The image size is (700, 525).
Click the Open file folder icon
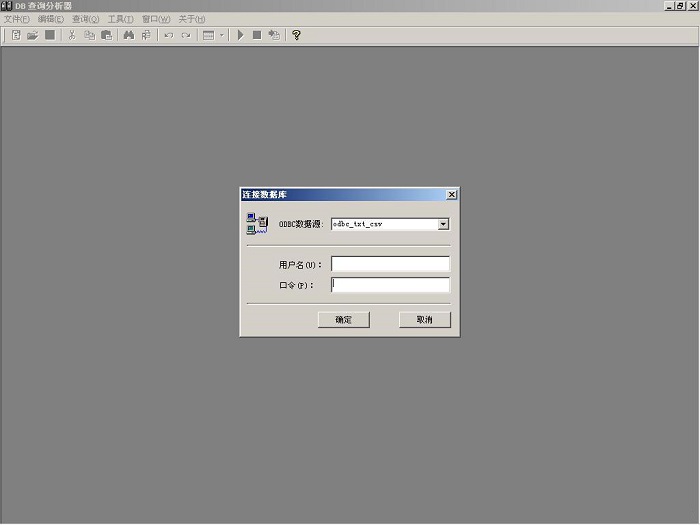[33, 35]
